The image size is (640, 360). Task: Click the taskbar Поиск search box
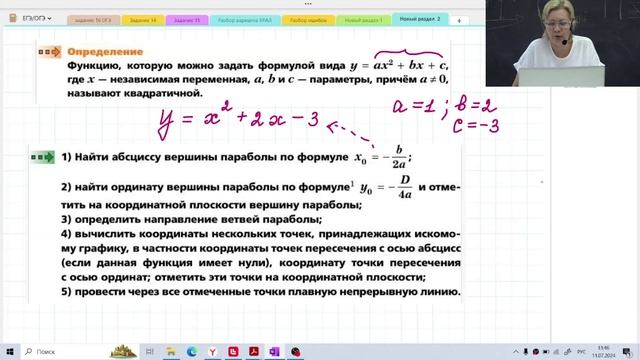coord(80,351)
